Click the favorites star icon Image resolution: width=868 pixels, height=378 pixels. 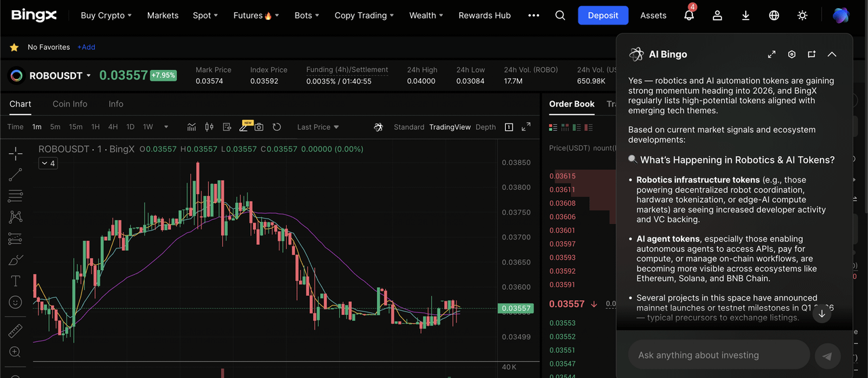[14, 48]
